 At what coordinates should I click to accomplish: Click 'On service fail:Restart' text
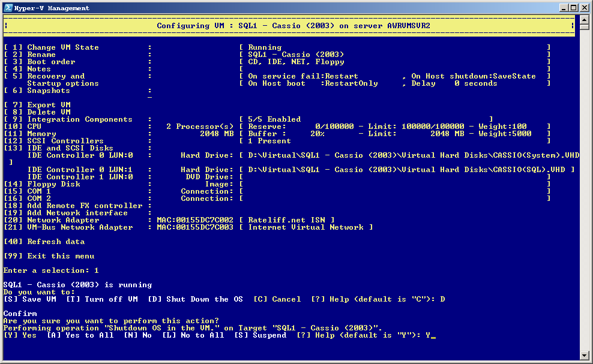(x=303, y=76)
